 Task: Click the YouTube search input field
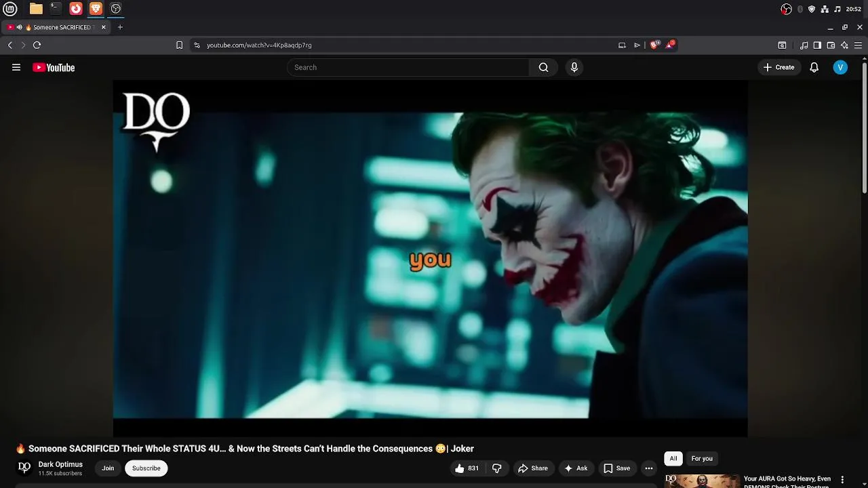pos(408,67)
